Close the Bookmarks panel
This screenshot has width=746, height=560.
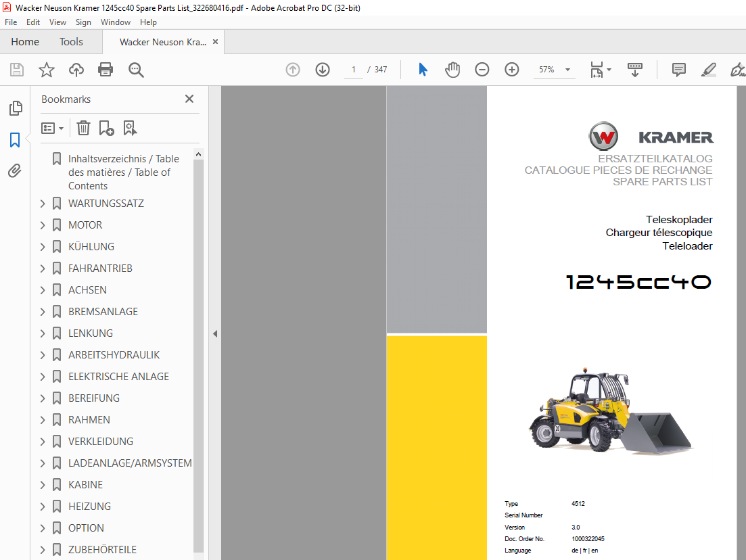(189, 99)
